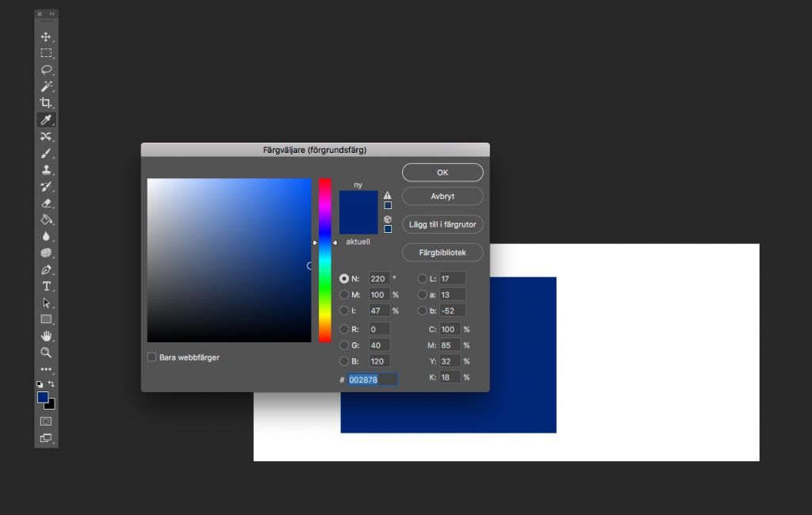Select the L radio button
This screenshot has width=812, height=515.
click(x=422, y=278)
